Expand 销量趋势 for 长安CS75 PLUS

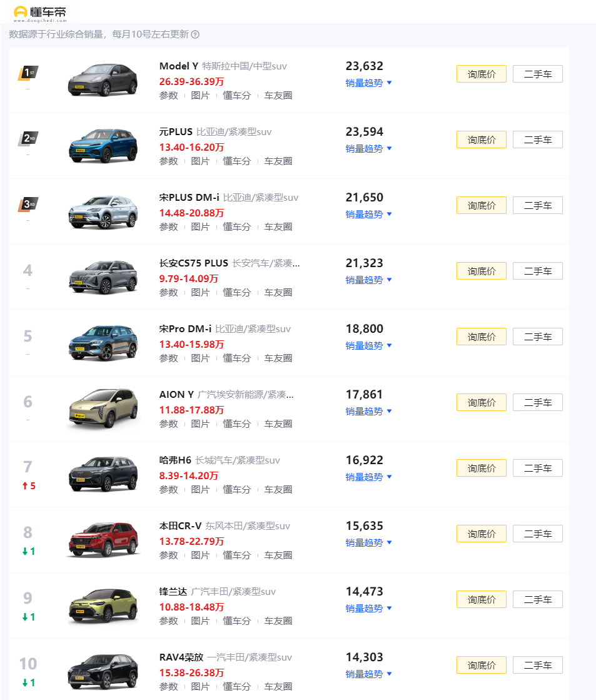368,280
